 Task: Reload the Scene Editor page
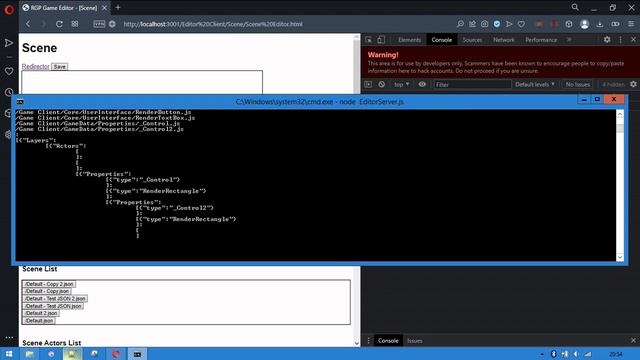(x=59, y=24)
